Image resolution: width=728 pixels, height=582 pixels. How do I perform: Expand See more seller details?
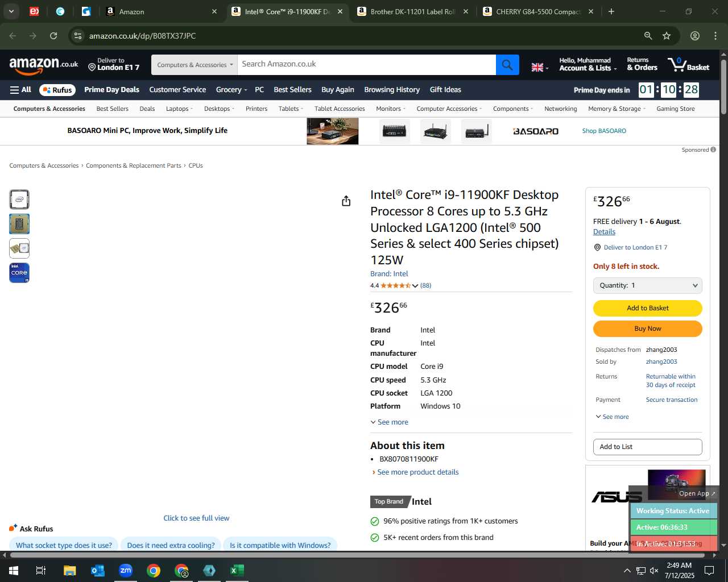tap(612, 417)
